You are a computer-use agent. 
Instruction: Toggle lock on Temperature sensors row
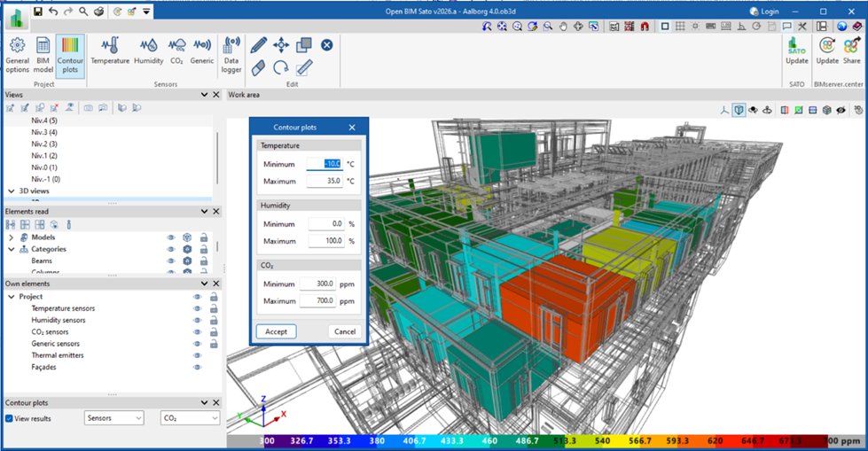[214, 308]
